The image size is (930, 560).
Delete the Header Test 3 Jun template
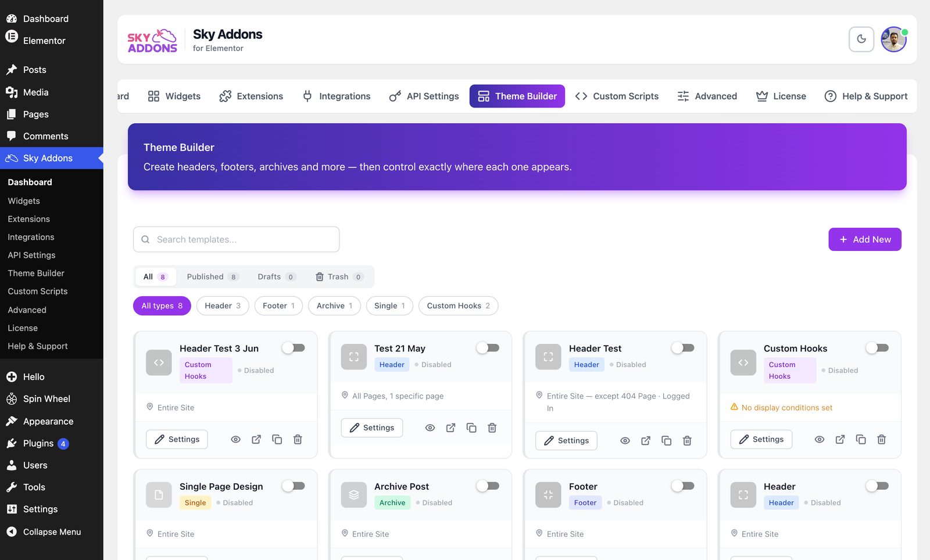[x=298, y=440]
